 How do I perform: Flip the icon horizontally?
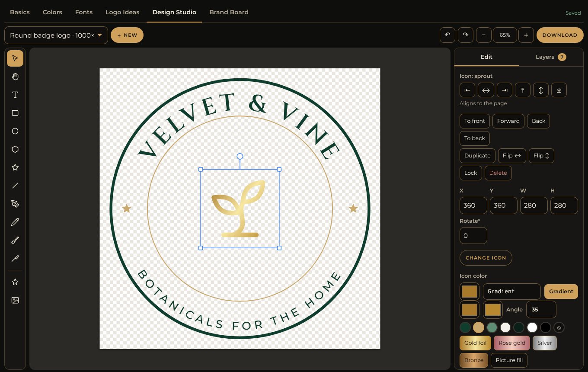512,156
